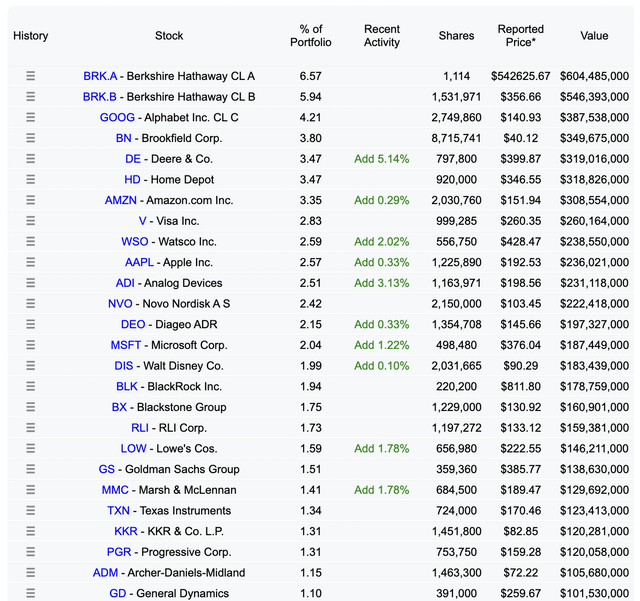Open history icon for Visa Inc.
This screenshot has height=601, width=640.
pyautogui.click(x=31, y=220)
